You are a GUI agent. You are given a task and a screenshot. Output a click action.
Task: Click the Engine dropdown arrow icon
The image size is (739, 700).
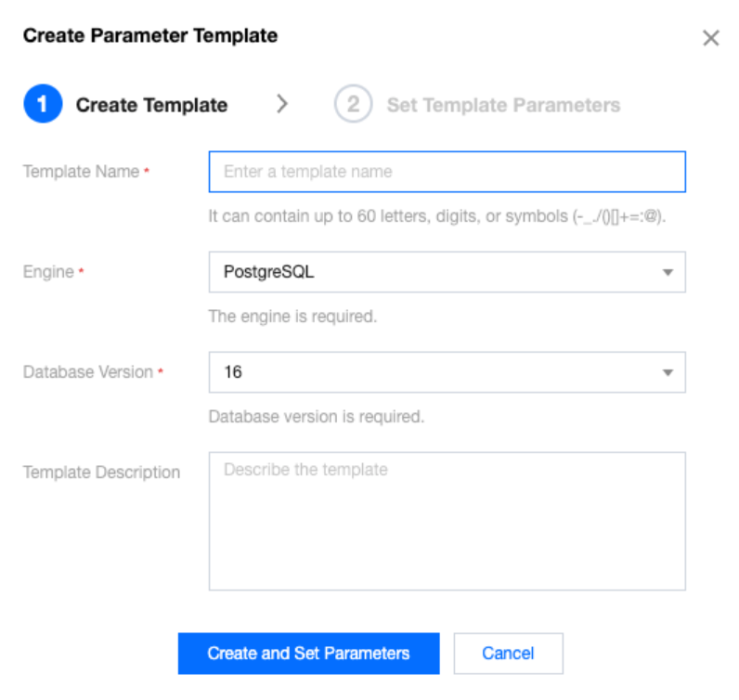[667, 273]
